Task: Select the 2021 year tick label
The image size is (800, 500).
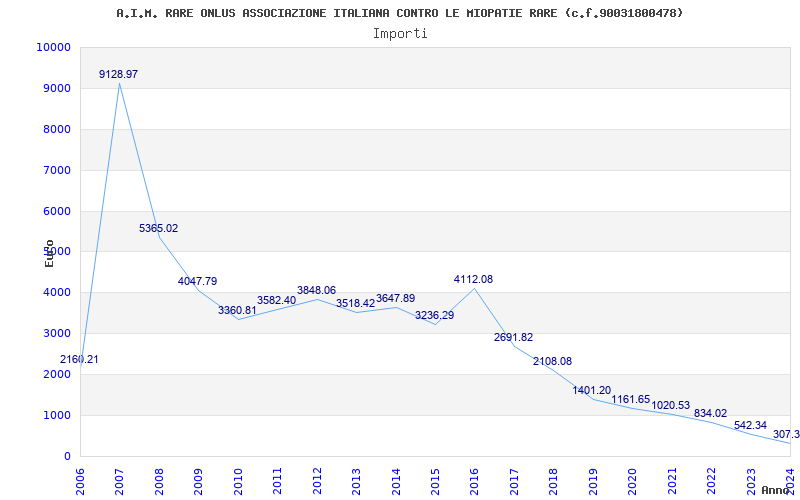Action: click(x=672, y=481)
